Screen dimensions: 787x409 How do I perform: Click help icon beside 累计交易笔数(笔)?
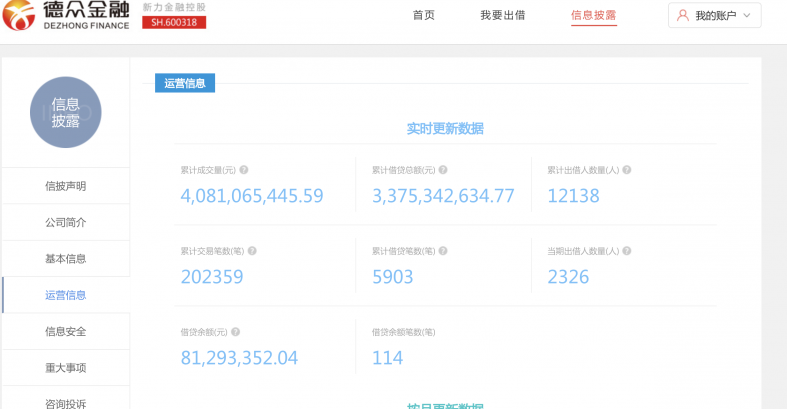(x=251, y=251)
